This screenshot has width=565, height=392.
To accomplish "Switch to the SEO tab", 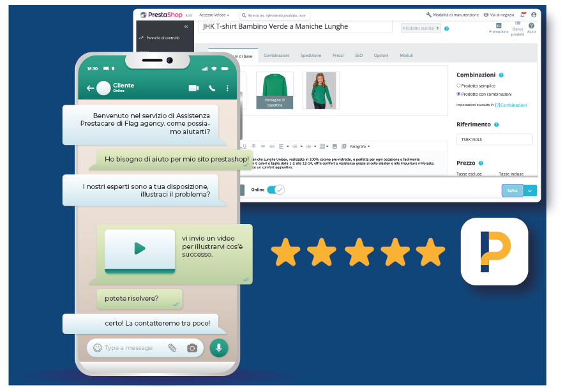I will pos(359,56).
